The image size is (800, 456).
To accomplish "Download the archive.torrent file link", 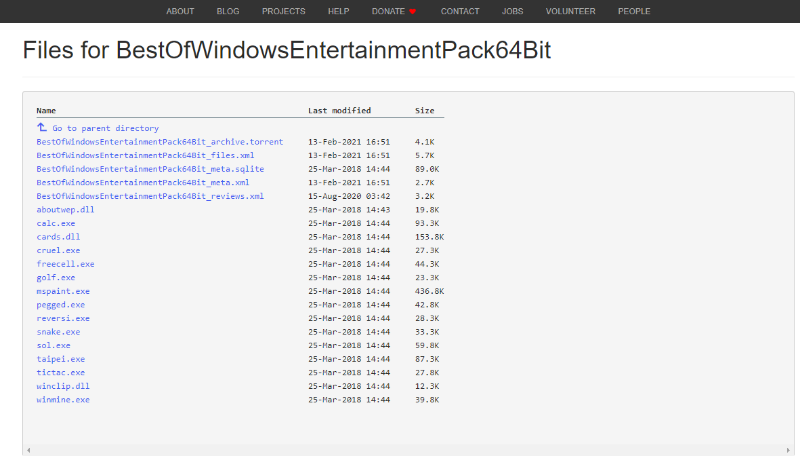I will tap(159, 142).
